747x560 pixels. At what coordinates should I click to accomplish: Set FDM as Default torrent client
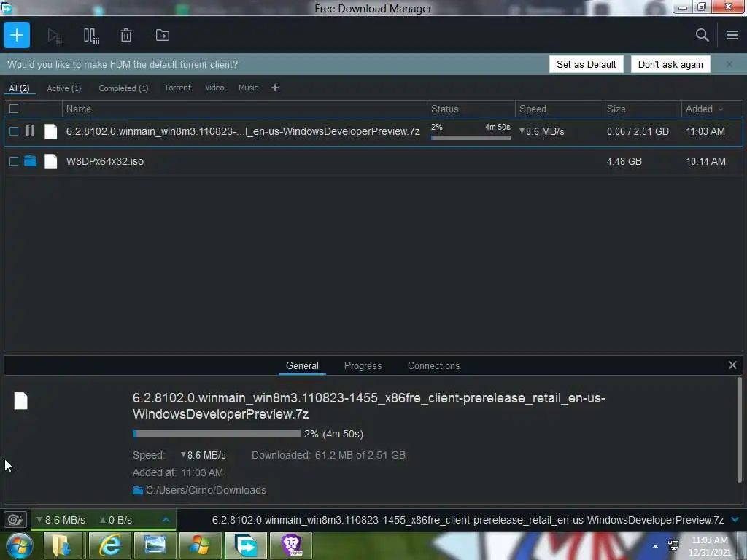click(586, 64)
